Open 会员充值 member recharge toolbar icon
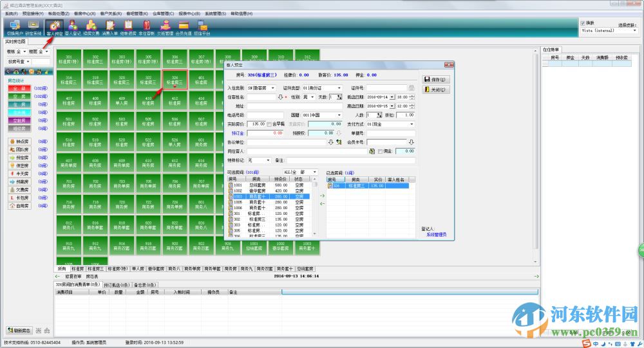Screen dimensions: 644x348 tap(184, 28)
